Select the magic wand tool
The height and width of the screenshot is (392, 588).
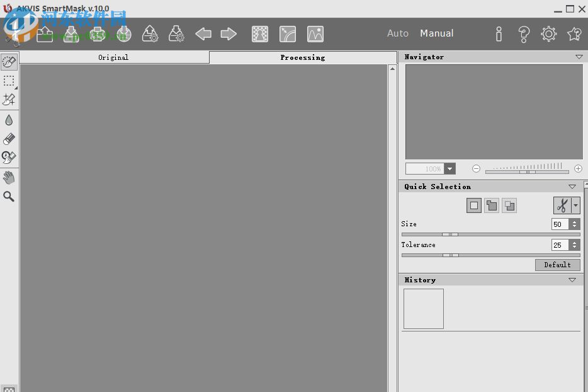coord(9,100)
